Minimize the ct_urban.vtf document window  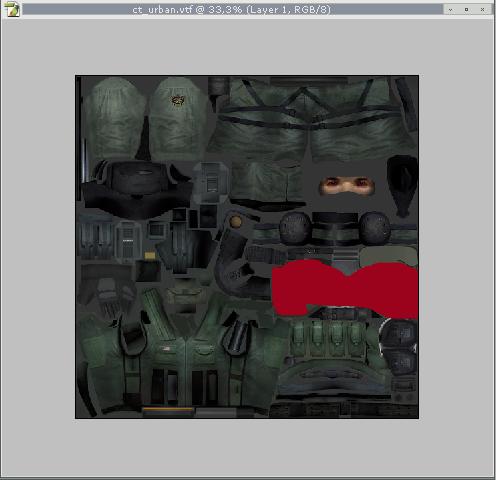coord(451,10)
